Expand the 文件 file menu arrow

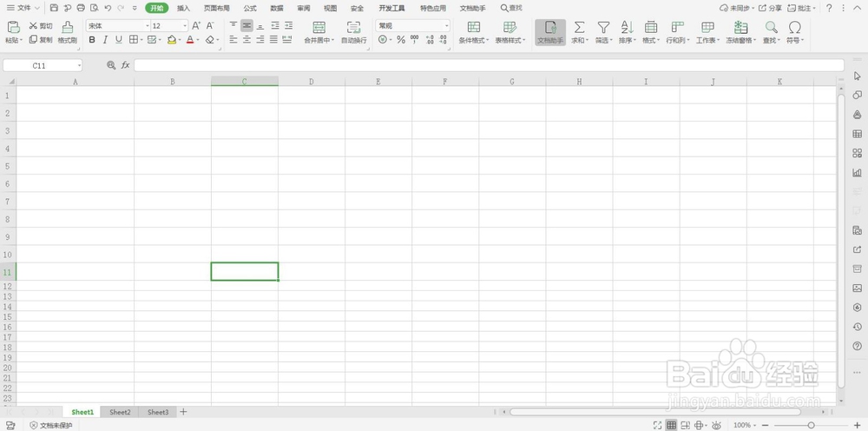(37, 8)
